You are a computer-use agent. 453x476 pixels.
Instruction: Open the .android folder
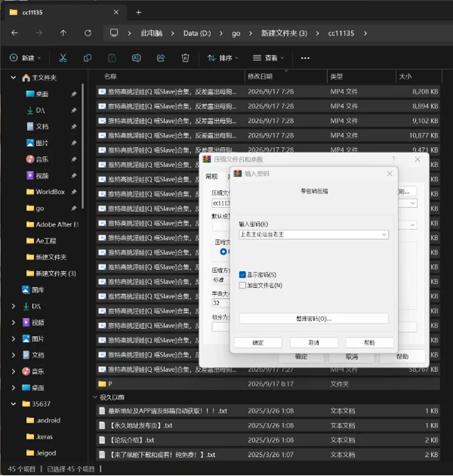(48, 420)
